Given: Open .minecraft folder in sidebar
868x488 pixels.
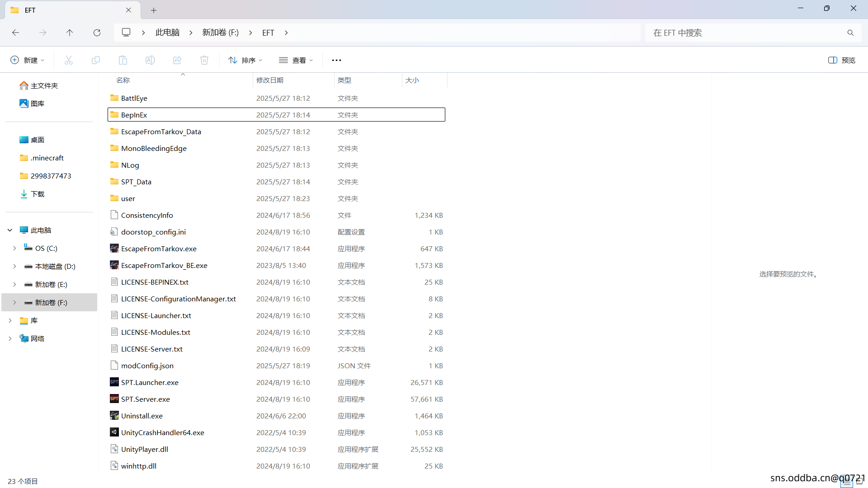Looking at the screenshot, I should tap(47, 158).
